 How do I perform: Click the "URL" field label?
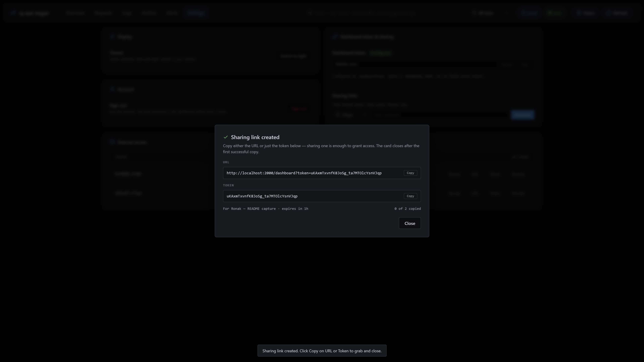(226, 162)
